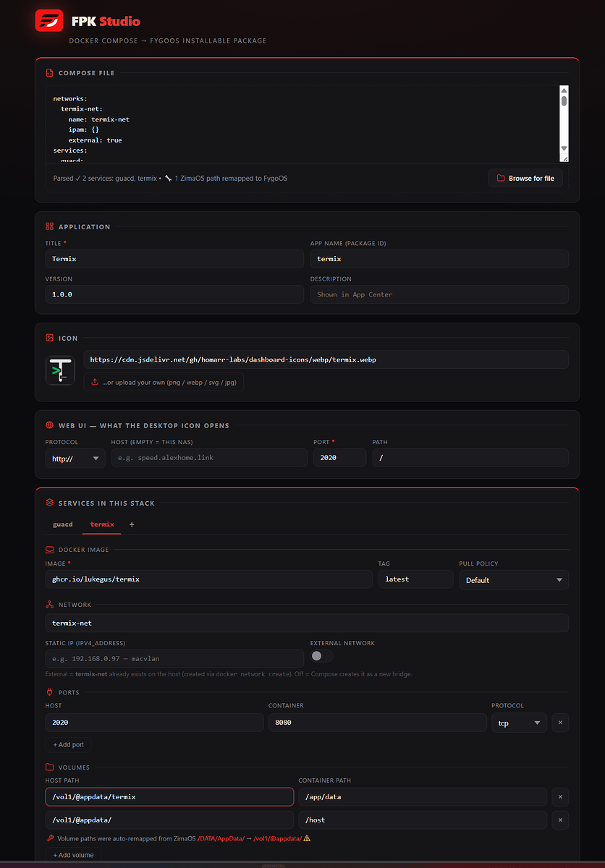Viewport: 605px width, 868px height.
Task: Click the Image field ghcr.io/lukegus/termix
Action: tap(208, 579)
